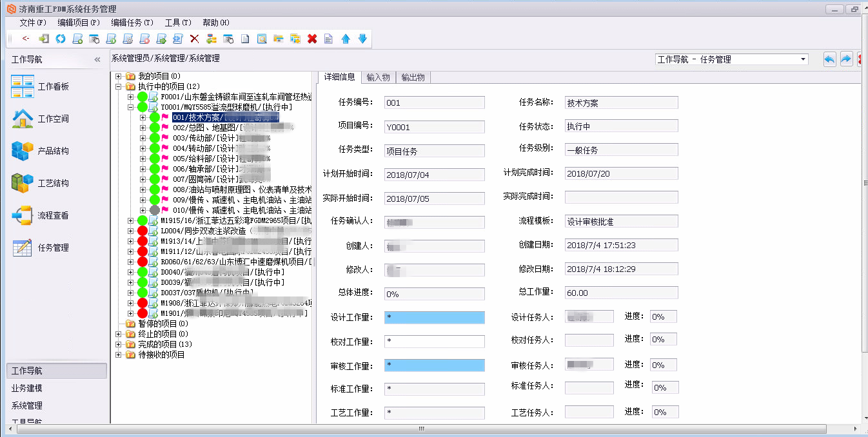Viewport: 868px width, 437px height.
Task: Open the 工具(T) menu
Action: pyautogui.click(x=178, y=23)
